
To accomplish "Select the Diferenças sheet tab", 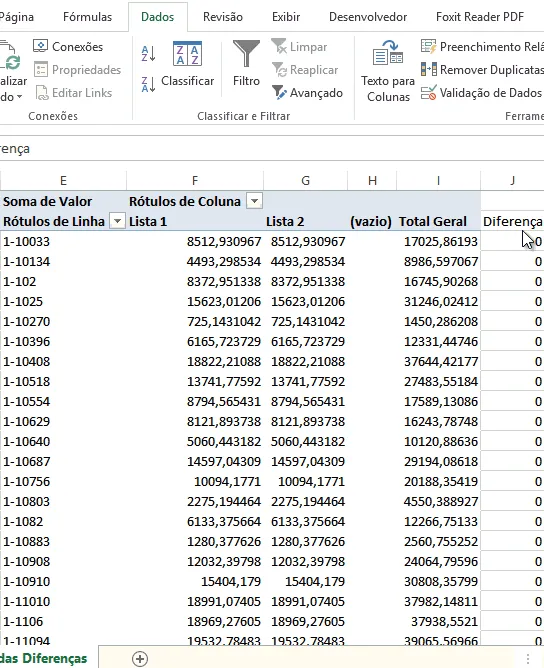I will pyautogui.click(x=44, y=659).
